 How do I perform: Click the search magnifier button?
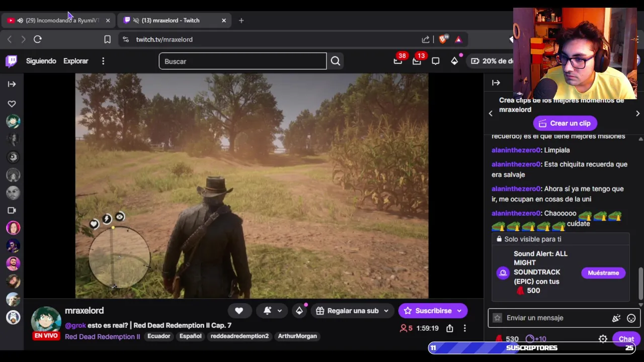pos(336,61)
